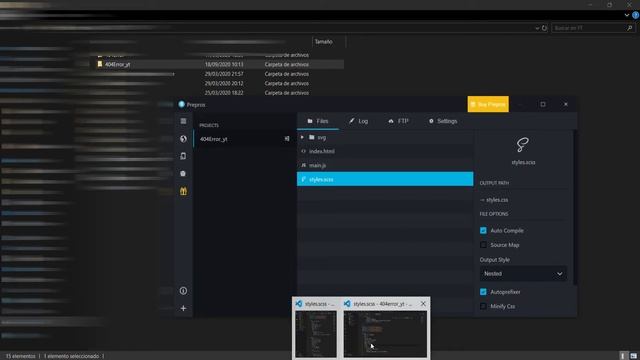Close the styles.scss 404error_yt taskbar preview
This screenshot has height=360, width=640.
pyautogui.click(x=423, y=304)
